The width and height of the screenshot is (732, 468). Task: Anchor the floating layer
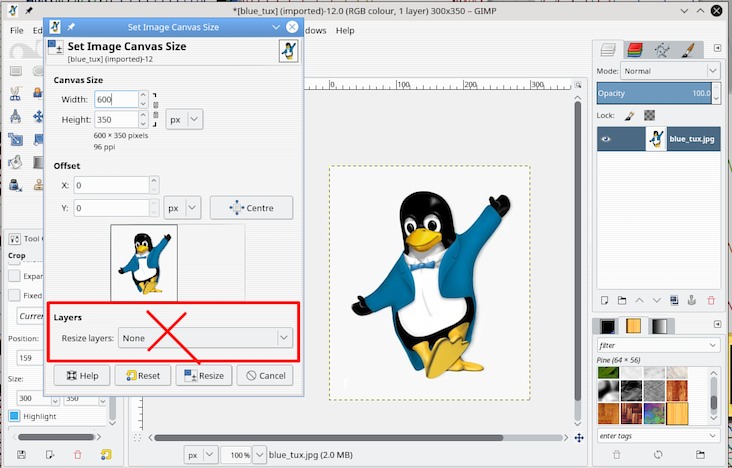pos(692,300)
